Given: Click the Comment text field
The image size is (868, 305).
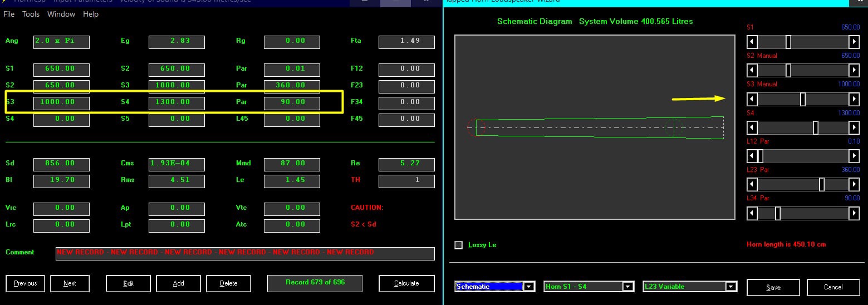Looking at the screenshot, I should (x=245, y=254).
